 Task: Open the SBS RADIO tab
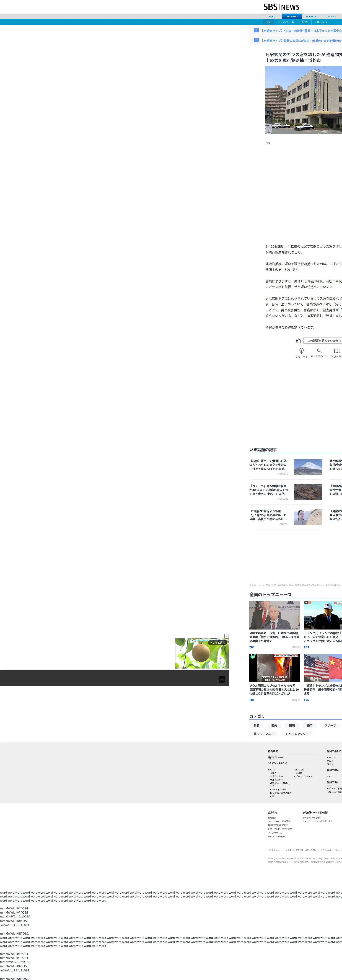[311, 16]
